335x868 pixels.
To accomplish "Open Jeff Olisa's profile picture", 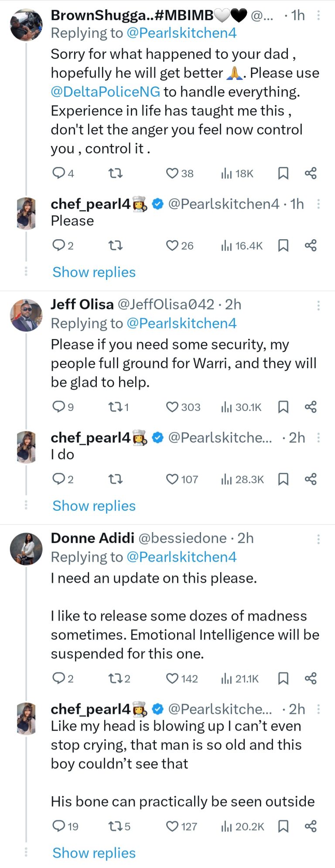I will click(26, 315).
